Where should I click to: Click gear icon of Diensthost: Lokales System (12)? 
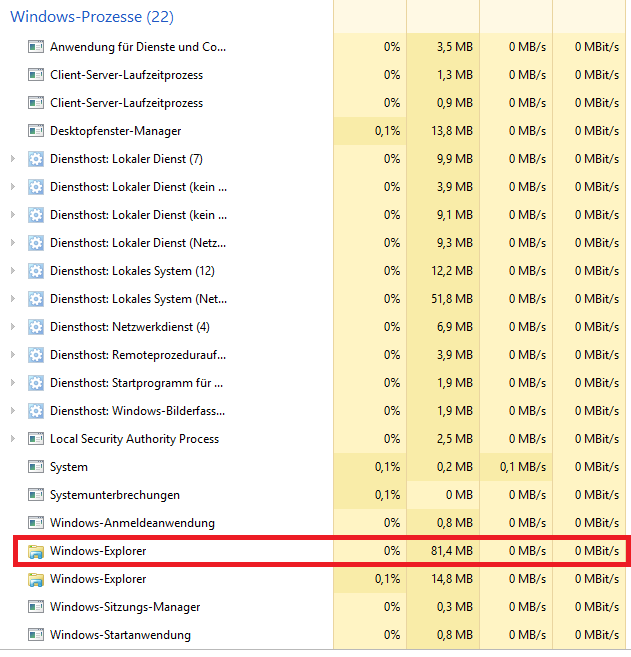[36, 271]
